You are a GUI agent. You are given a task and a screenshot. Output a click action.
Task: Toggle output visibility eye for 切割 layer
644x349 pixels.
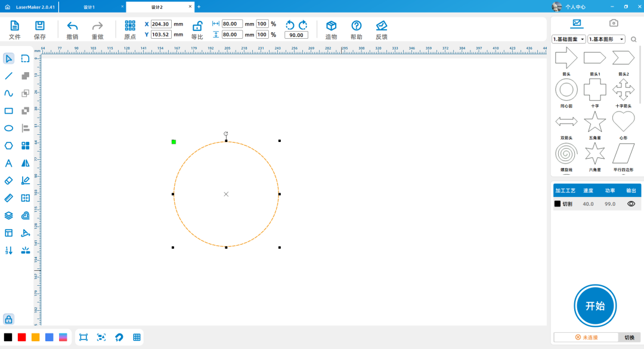pos(631,203)
